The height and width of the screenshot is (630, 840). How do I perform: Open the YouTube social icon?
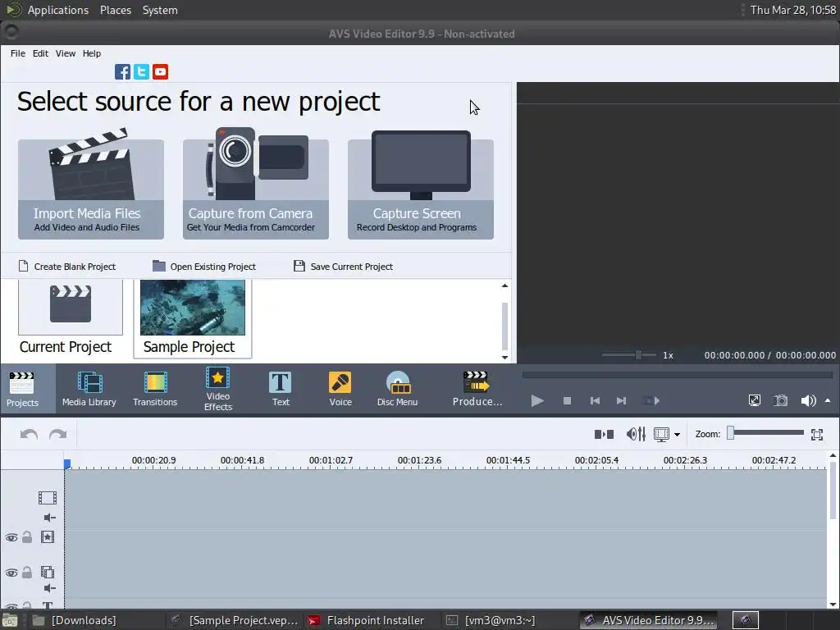(160, 72)
